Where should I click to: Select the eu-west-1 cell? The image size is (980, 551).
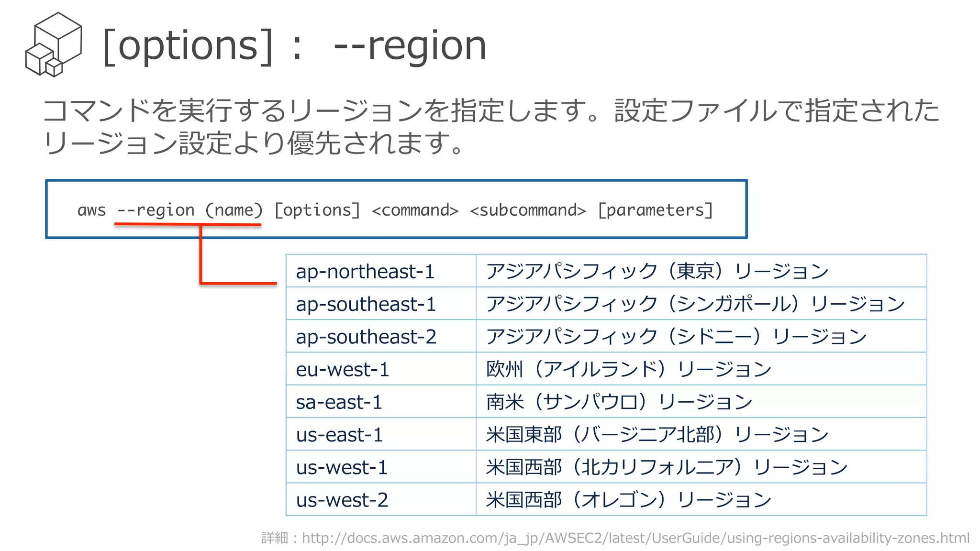tap(381, 369)
